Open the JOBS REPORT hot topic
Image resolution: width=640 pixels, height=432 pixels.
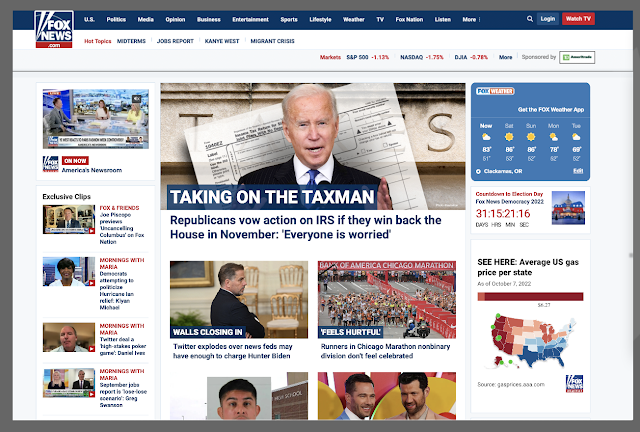(175, 41)
